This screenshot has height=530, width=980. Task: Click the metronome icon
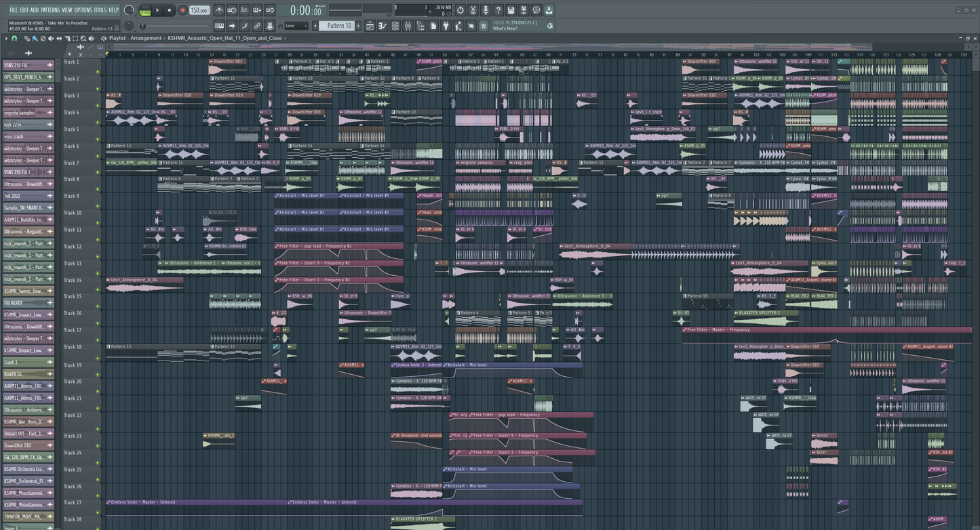pyautogui.click(x=219, y=10)
